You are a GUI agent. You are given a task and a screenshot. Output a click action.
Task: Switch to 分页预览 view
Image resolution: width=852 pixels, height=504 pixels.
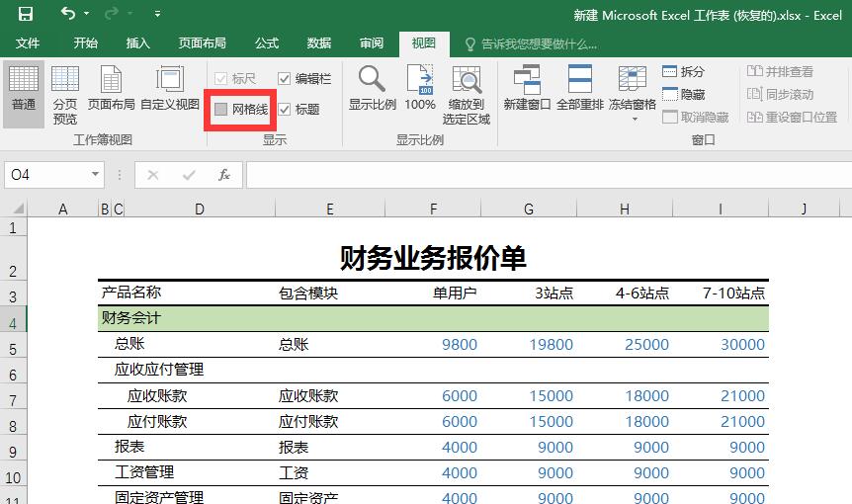pos(64,95)
